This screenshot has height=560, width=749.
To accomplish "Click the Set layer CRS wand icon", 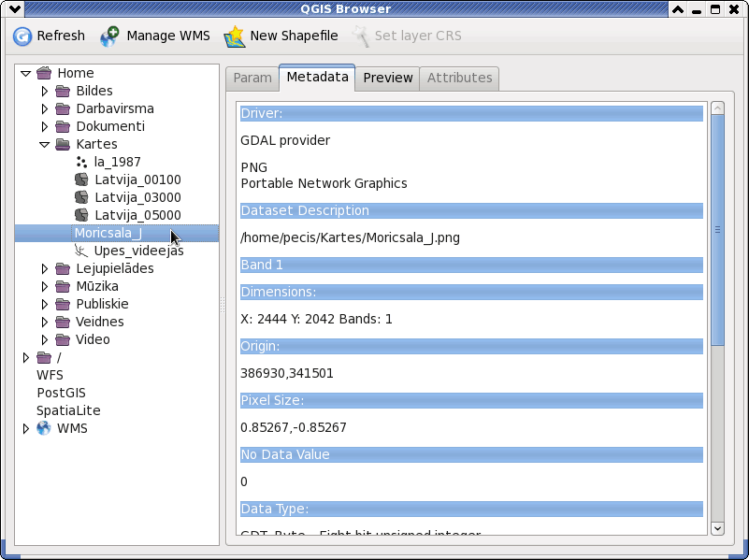I will [x=361, y=36].
